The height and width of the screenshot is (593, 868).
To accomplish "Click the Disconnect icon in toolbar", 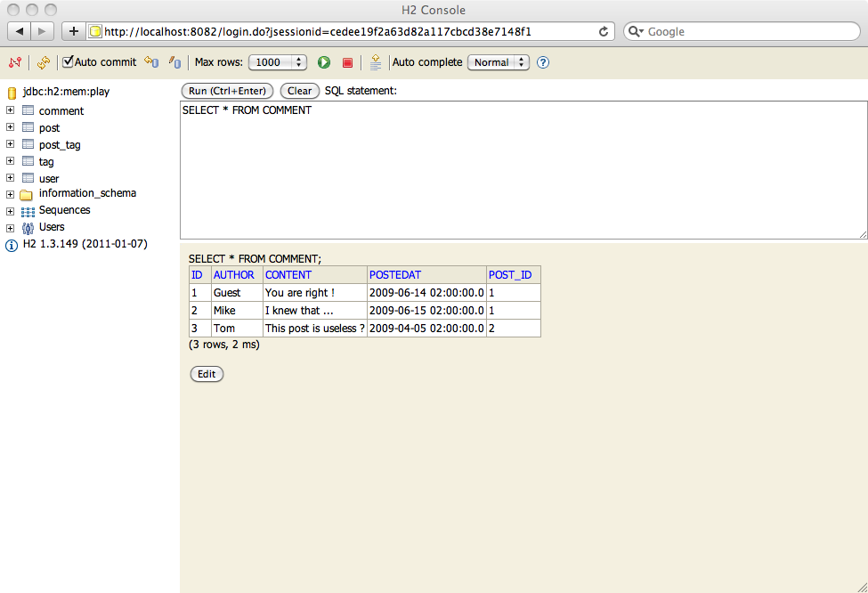I will click(x=14, y=62).
